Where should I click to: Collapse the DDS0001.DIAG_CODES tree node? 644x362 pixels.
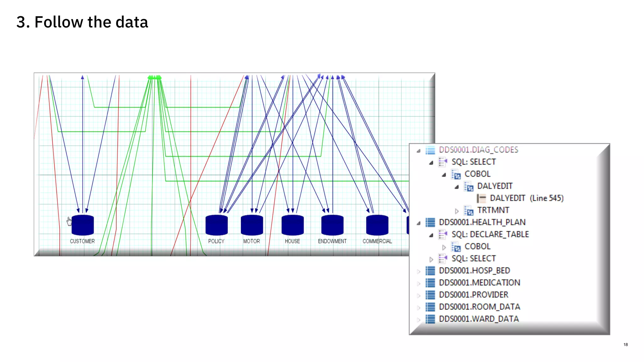coord(419,151)
